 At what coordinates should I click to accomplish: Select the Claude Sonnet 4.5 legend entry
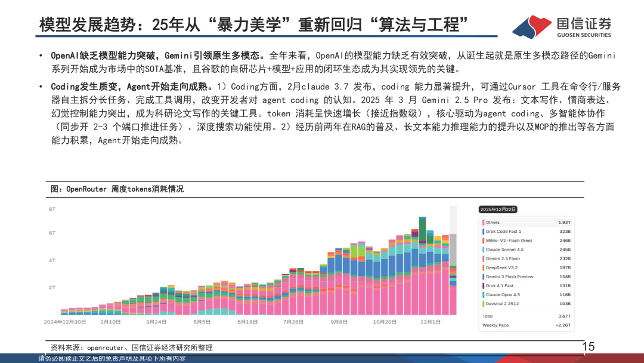click(527, 250)
